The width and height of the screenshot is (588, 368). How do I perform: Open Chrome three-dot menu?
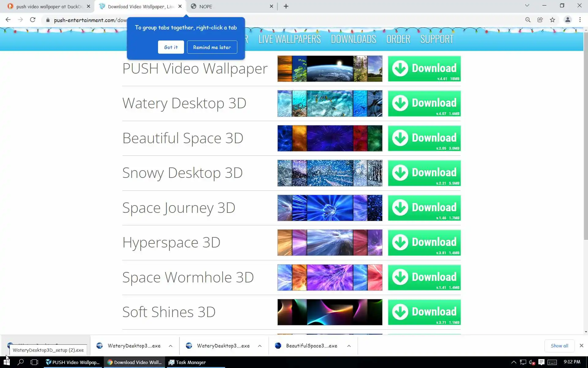point(580,20)
